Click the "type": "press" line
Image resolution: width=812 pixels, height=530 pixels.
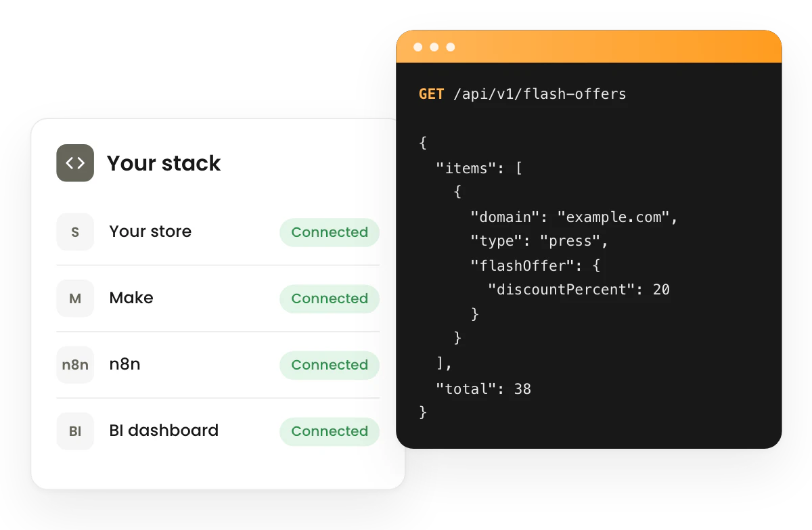click(540, 241)
